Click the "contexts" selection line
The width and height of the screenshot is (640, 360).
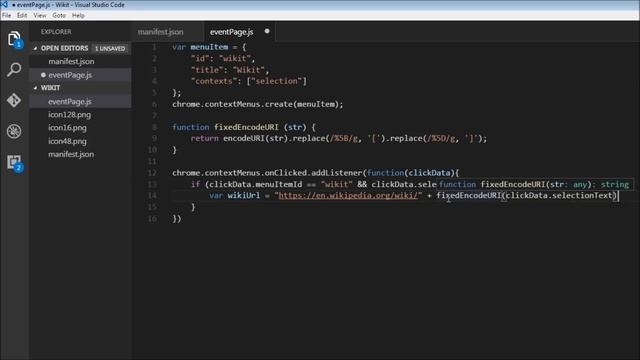click(x=249, y=81)
